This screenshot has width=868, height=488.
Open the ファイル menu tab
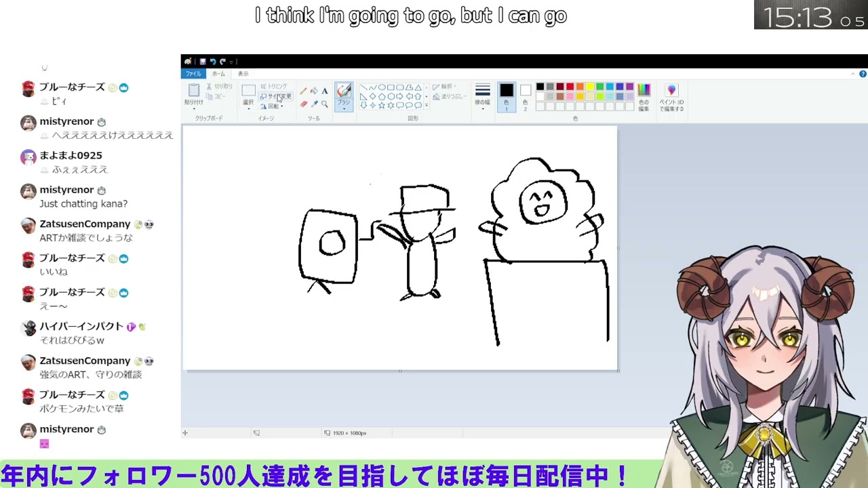193,74
